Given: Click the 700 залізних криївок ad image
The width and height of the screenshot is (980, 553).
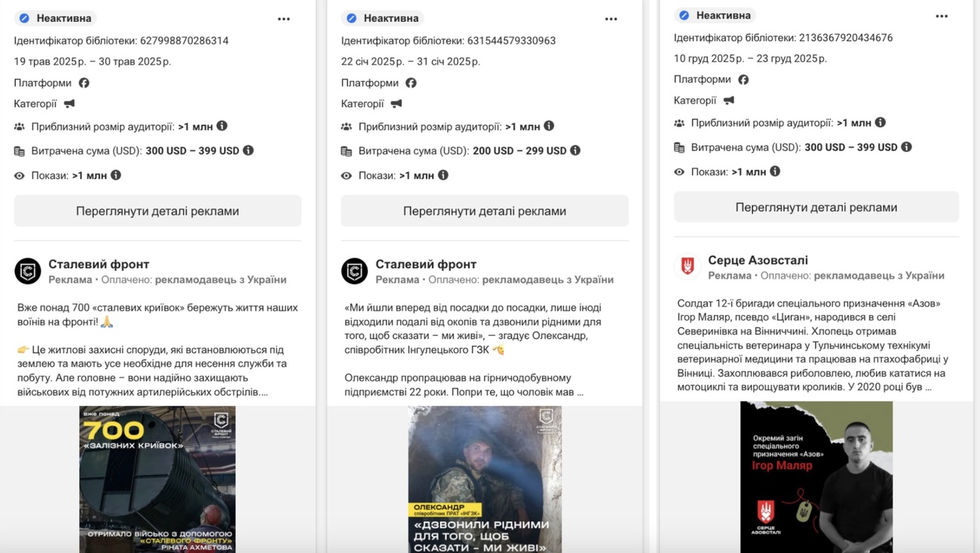Looking at the screenshot, I should pos(158,479).
